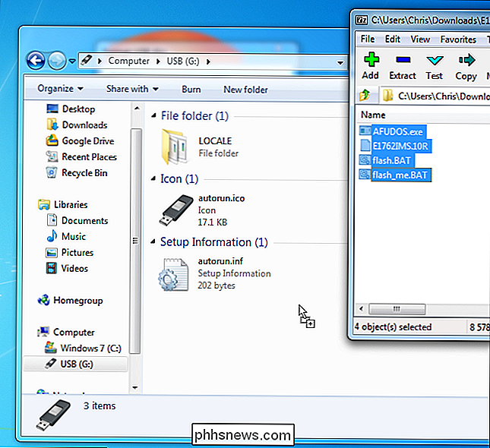
Task: Select USB (G:) in navigation pane
Action: tap(76, 364)
